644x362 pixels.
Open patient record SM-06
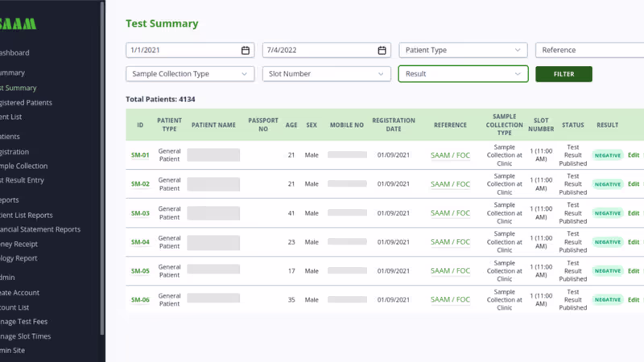tap(140, 299)
